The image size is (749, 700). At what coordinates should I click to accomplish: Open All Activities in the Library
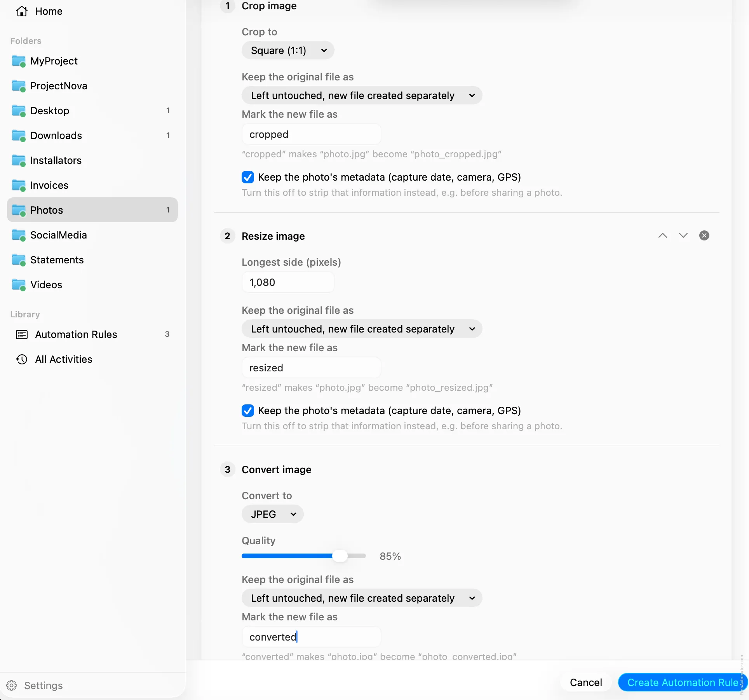click(x=92, y=359)
